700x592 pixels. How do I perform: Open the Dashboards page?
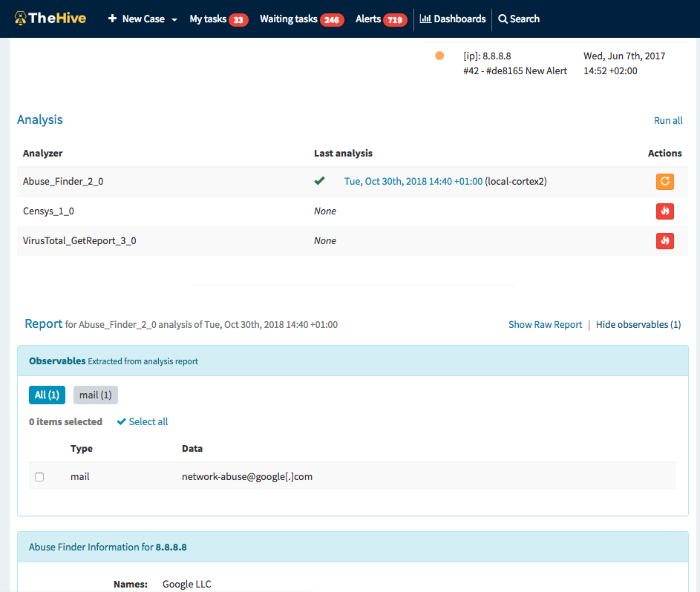(x=453, y=19)
